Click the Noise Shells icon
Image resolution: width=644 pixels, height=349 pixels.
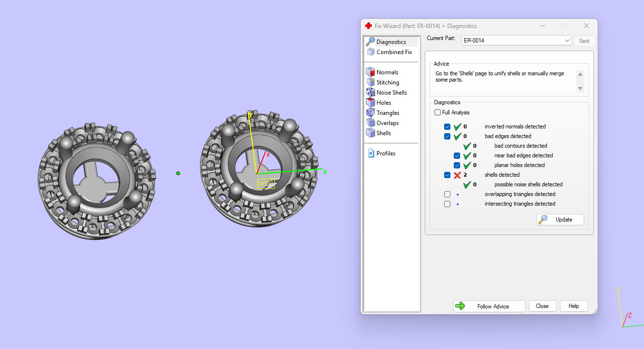(x=370, y=92)
